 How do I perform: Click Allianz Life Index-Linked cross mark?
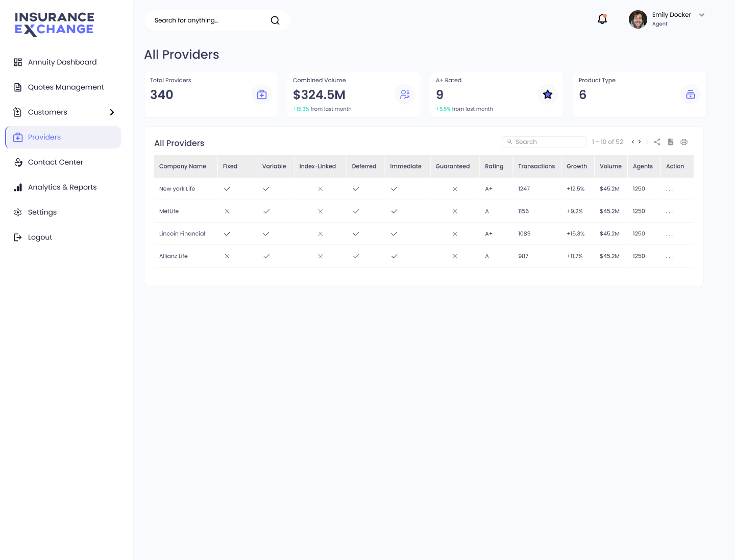click(x=321, y=256)
